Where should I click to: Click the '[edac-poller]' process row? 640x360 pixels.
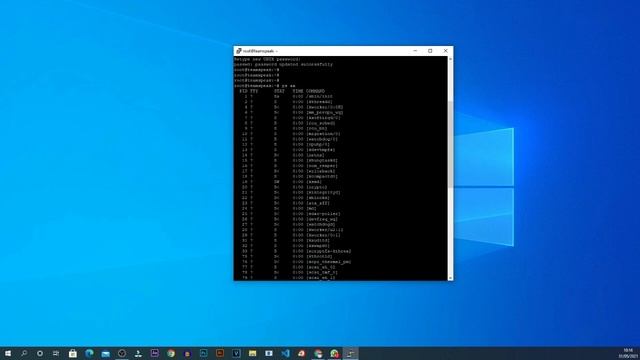pyautogui.click(x=290, y=213)
